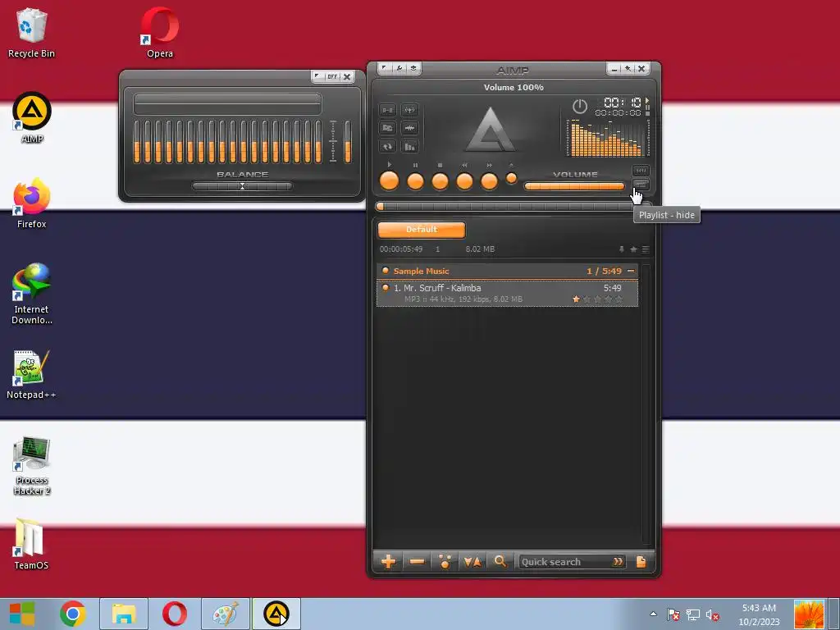Toggle the equalizer OFF button
Image resolution: width=840 pixels, height=630 pixels.
click(332, 76)
